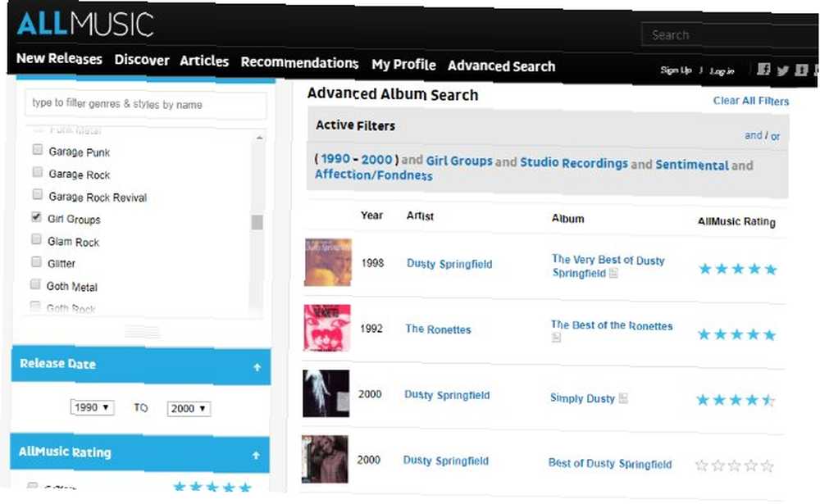Click the Clear All Filters link
Screen dimensions: 820x504
[x=751, y=101]
